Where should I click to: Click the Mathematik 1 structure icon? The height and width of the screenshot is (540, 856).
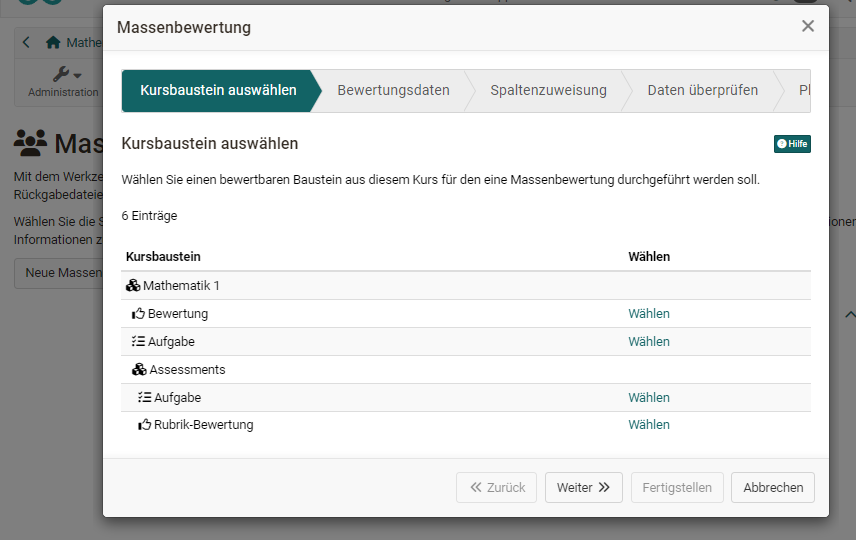click(x=133, y=286)
